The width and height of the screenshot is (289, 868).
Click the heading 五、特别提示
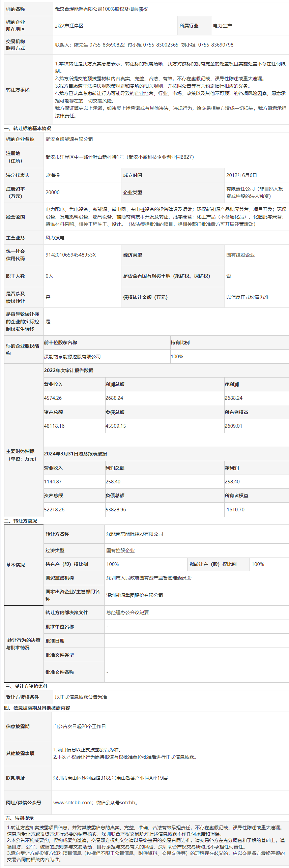click(x=20, y=818)
